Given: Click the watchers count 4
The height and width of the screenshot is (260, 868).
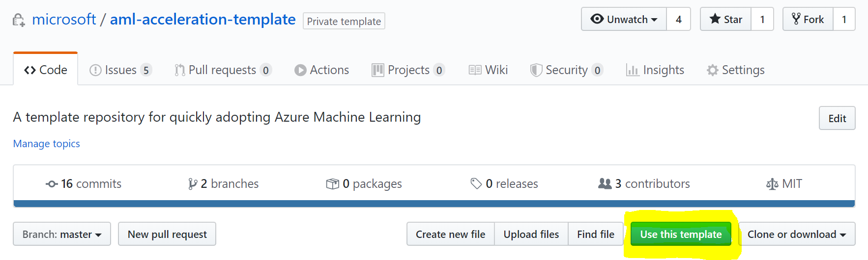Looking at the screenshot, I should tap(679, 19).
